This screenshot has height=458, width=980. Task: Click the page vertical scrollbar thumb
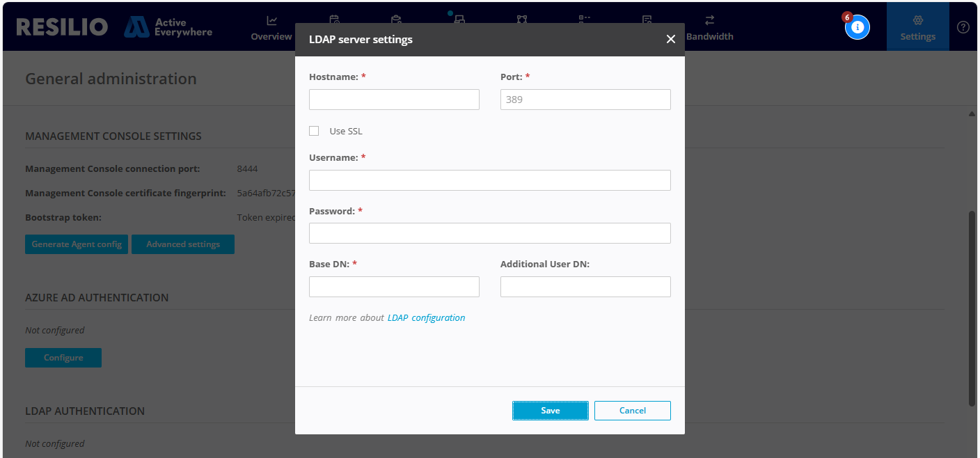(972, 306)
